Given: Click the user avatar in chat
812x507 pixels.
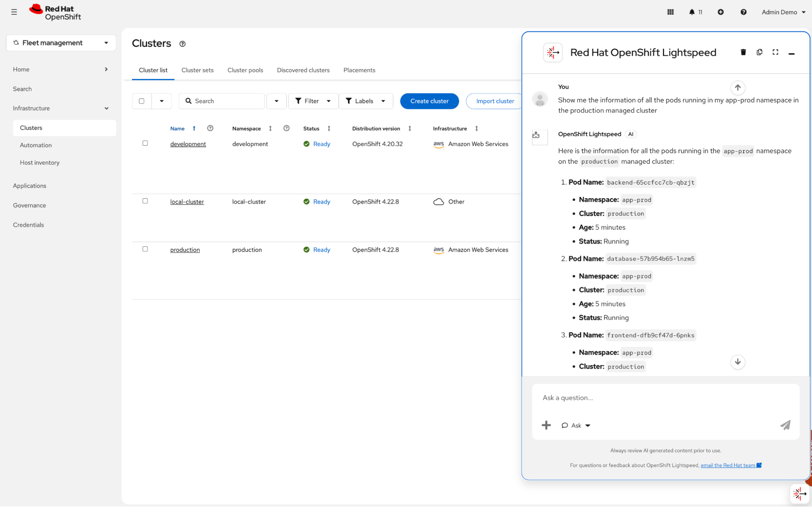Looking at the screenshot, I should coord(540,99).
